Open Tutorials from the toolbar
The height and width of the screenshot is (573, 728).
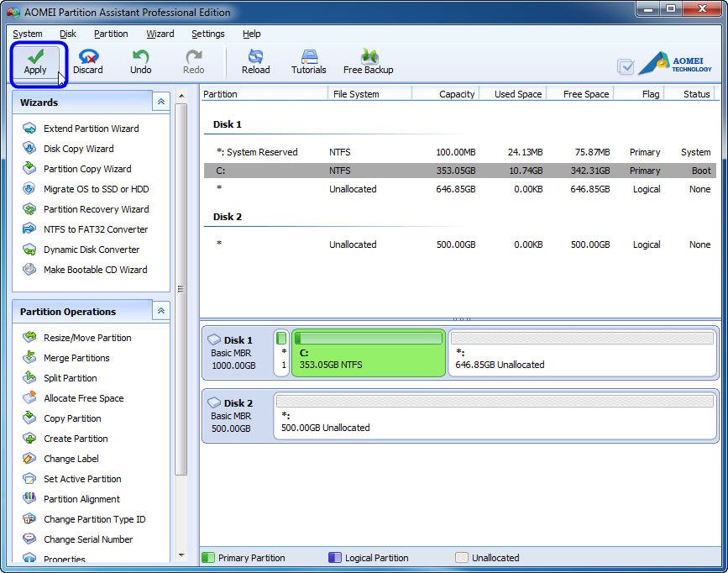[x=308, y=57]
